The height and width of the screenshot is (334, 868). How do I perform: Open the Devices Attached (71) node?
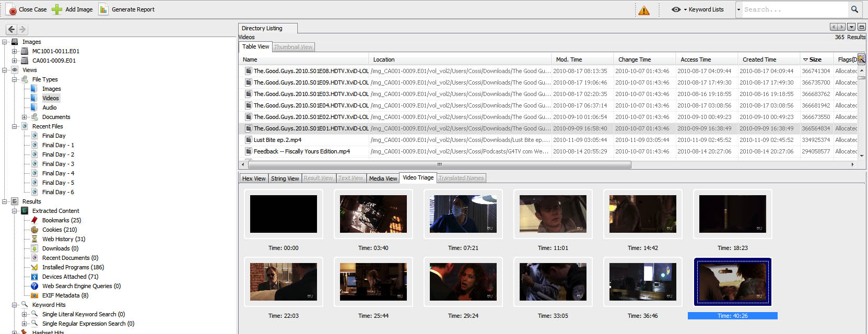(x=70, y=277)
